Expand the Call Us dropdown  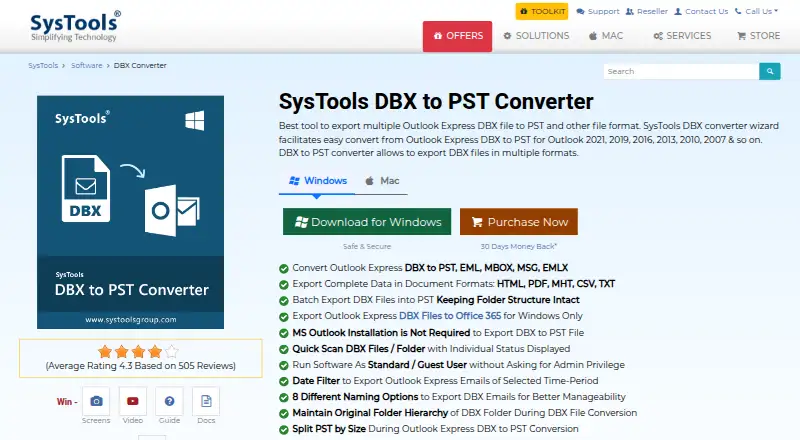pos(757,11)
